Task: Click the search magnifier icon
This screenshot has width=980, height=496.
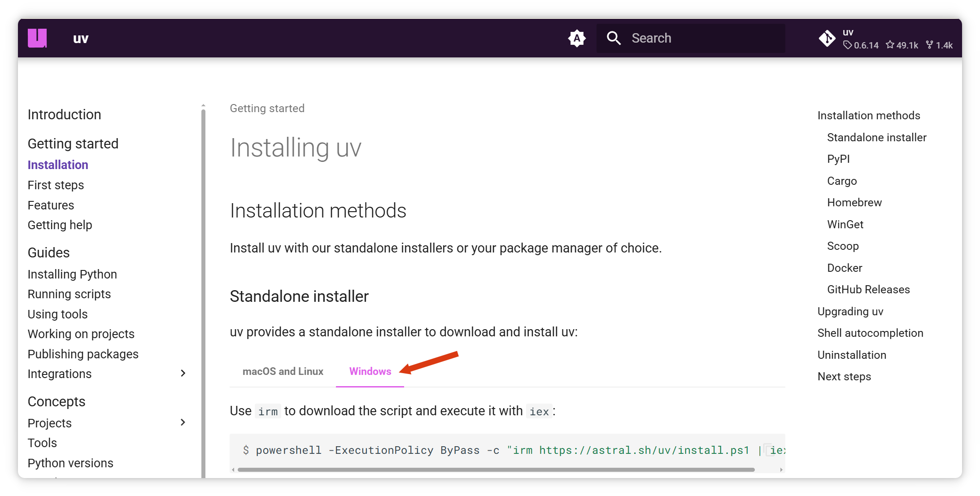Action: [614, 38]
